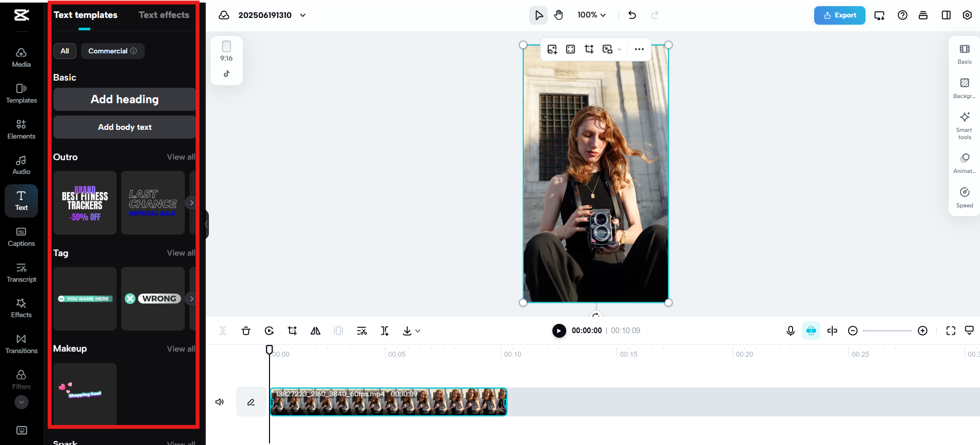
Task: View all Outro templates
Action: click(x=181, y=157)
